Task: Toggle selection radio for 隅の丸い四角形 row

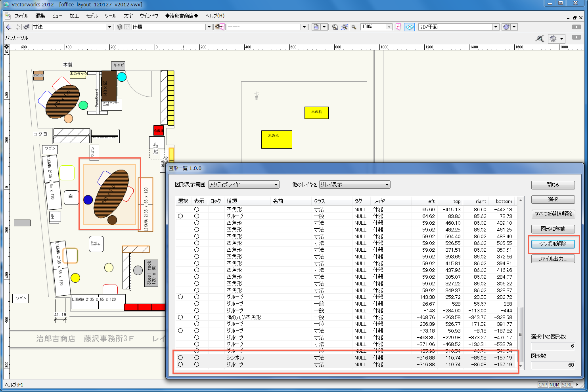Action: [x=180, y=317]
